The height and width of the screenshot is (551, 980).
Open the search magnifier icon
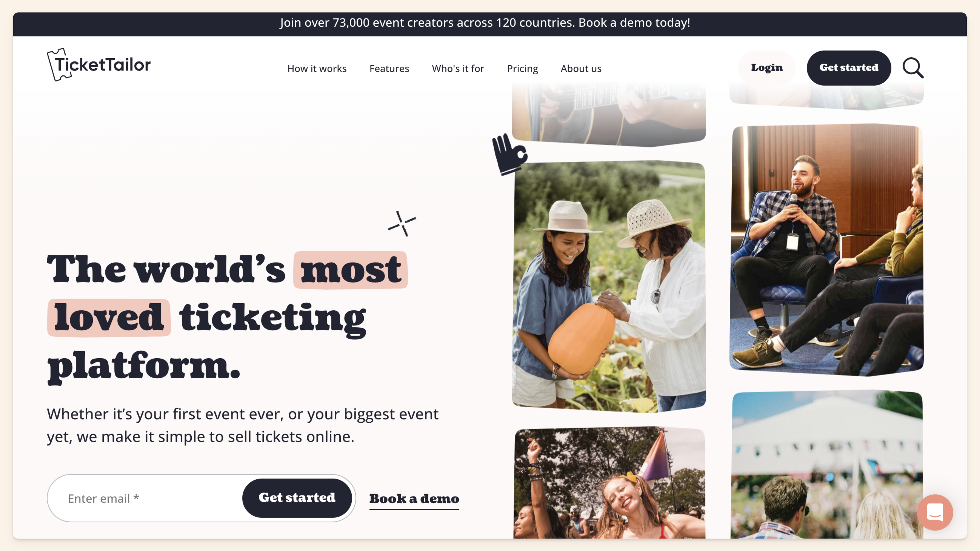tap(913, 68)
